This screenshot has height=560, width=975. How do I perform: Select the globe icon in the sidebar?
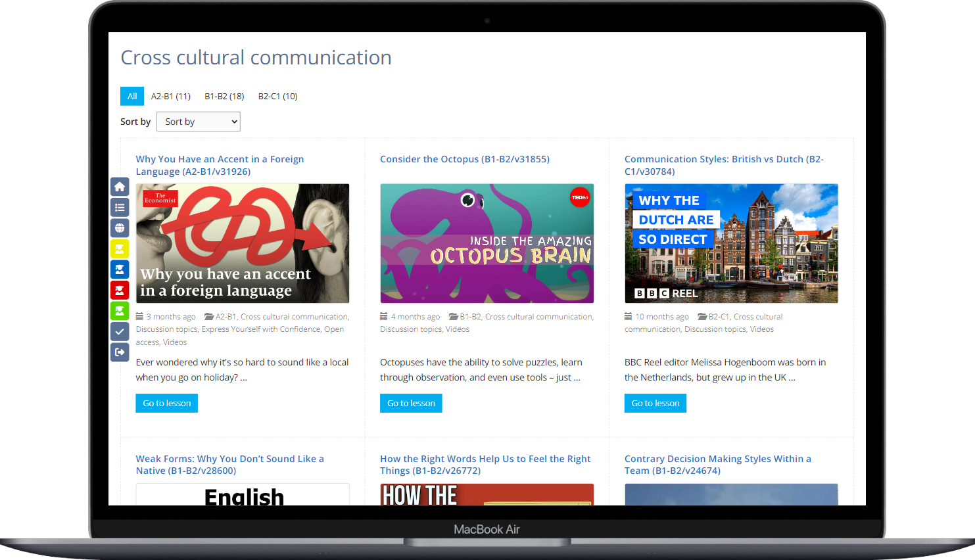point(120,228)
